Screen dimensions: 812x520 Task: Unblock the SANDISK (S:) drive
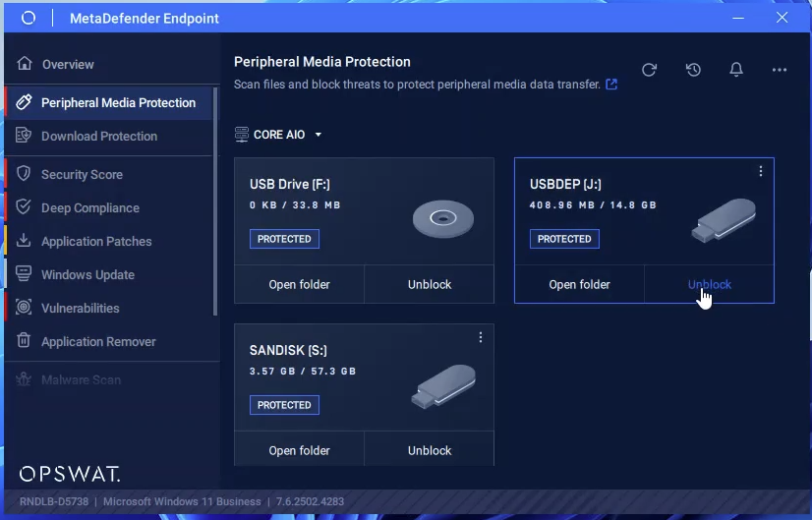tap(430, 450)
